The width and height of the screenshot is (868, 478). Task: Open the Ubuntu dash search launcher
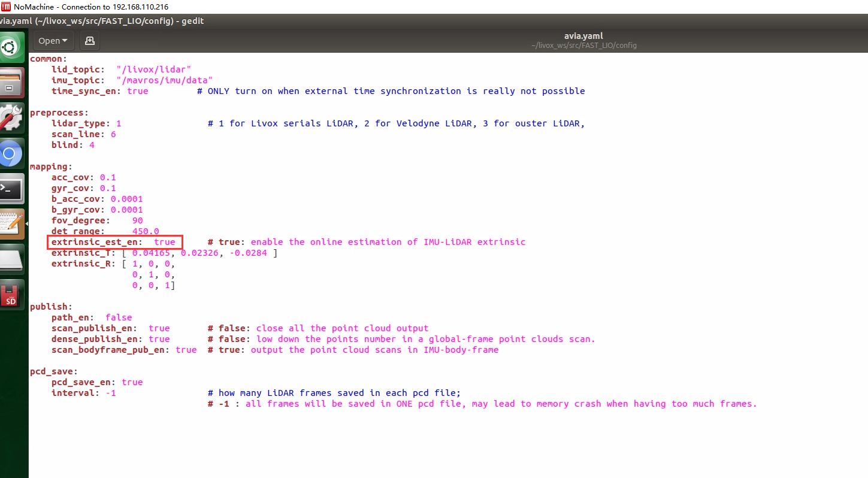click(x=12, y=47)
